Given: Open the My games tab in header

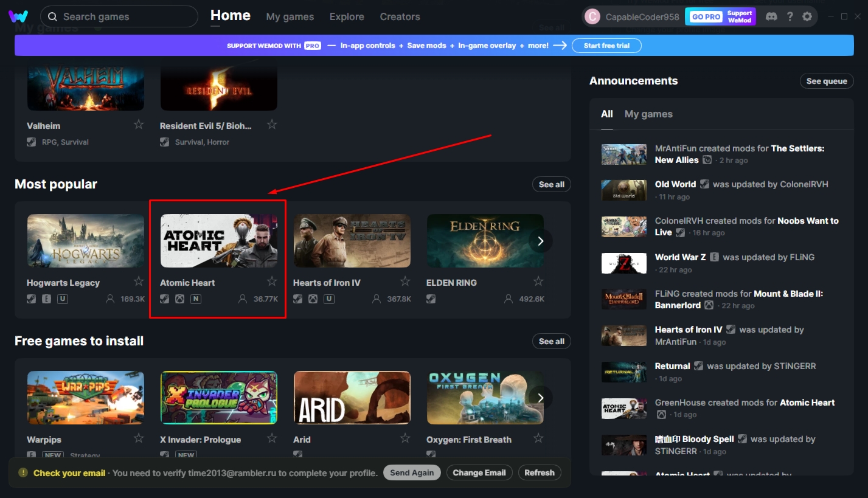Looking at the screenshot, I should pos(290,17).
